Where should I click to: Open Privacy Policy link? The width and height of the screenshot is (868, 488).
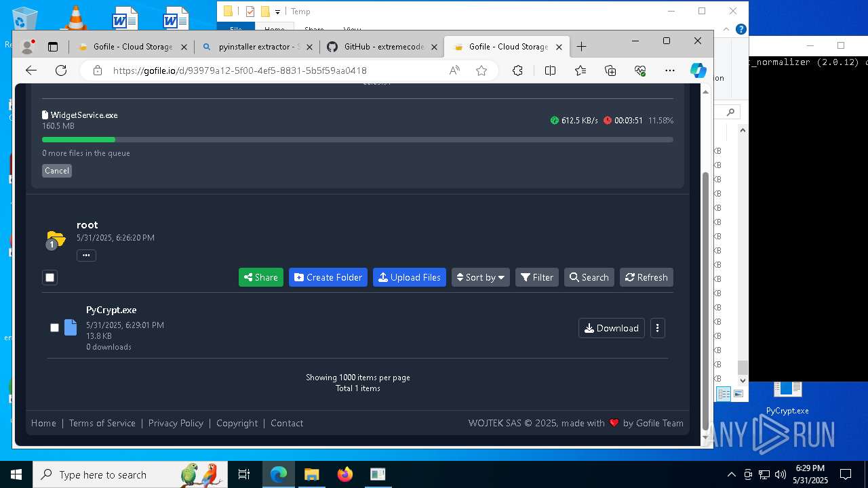(176, 423)
